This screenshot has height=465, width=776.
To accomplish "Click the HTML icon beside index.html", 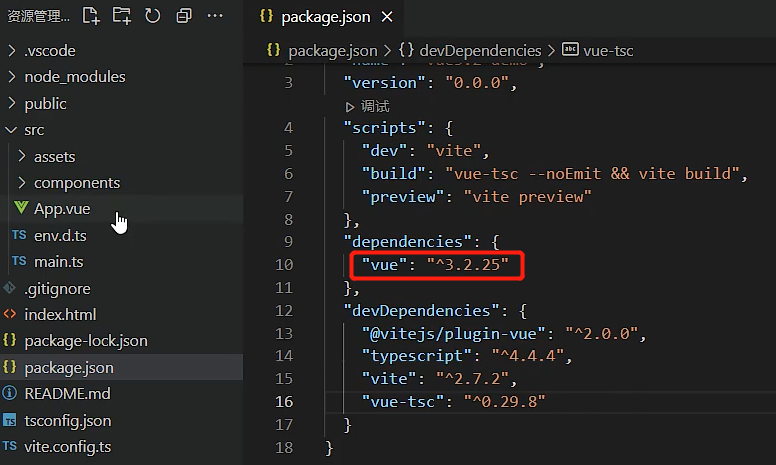I will click(9, 314).
